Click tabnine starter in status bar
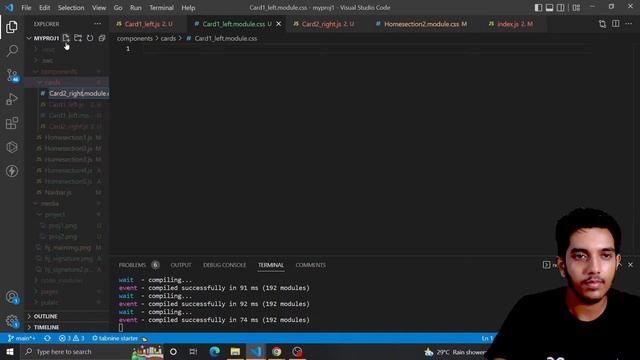The image size is (640, 360). (x=120, y=338)
